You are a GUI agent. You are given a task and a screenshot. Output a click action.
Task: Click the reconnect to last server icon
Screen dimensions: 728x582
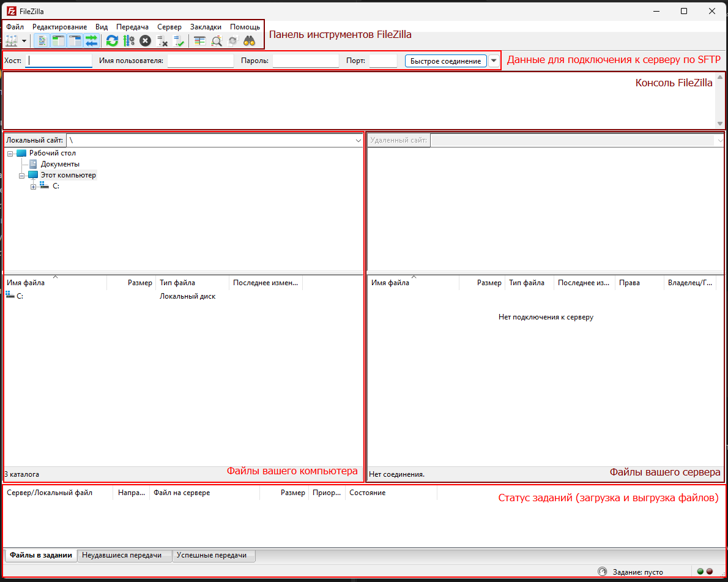click(179, 41)
